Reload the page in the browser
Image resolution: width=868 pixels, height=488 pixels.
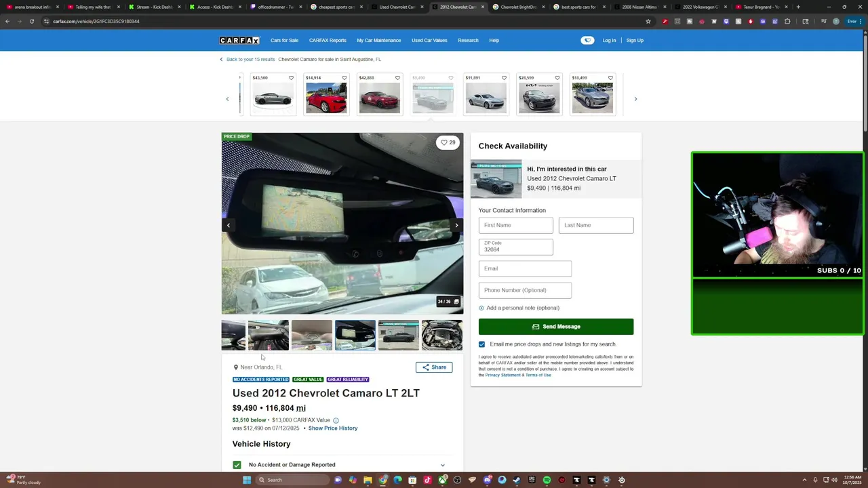(x=31, y=21)
